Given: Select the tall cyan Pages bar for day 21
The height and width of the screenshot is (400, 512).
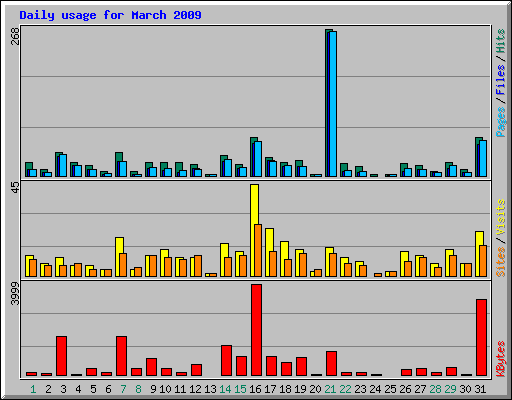Looking at the screenshot, I should point(333,104).
